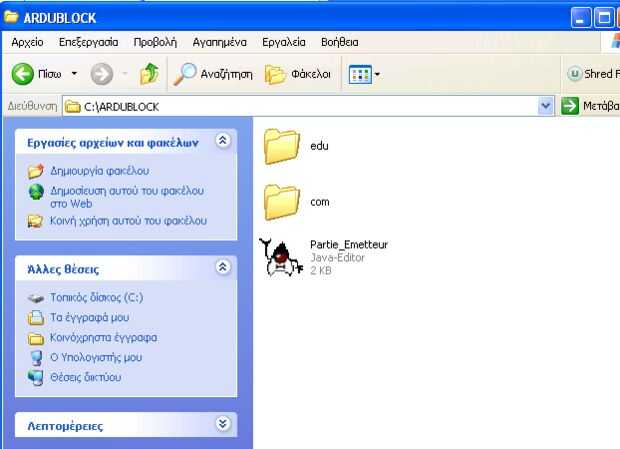The image size is (620, 449).
Task: Open Ο Υπολογιστής μου link
Action: click(96, 357)
